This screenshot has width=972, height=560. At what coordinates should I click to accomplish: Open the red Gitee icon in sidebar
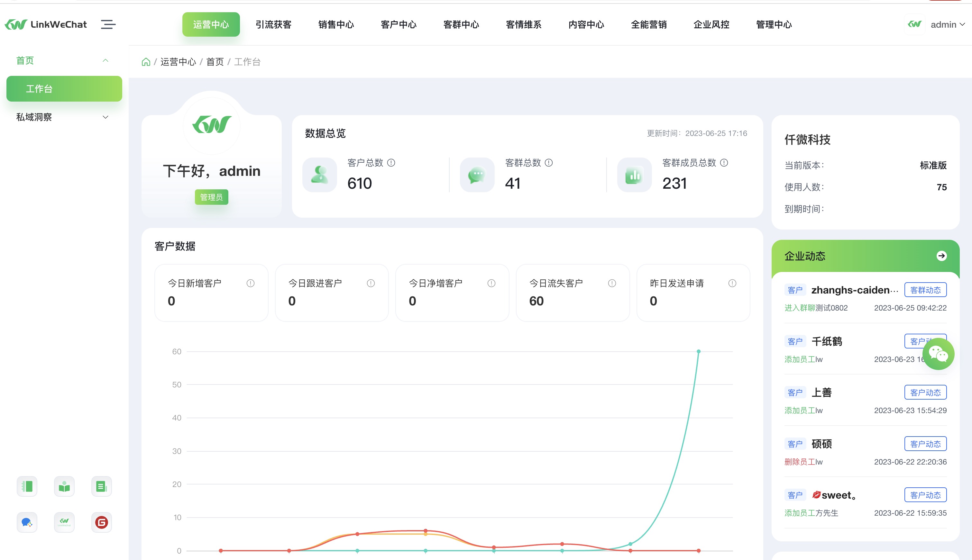[102, 522]
